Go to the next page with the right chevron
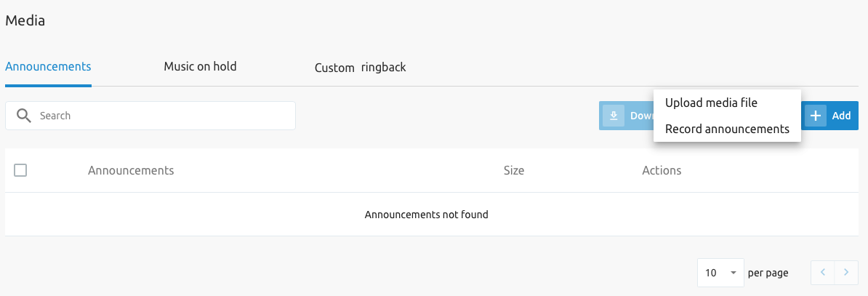 846,272
